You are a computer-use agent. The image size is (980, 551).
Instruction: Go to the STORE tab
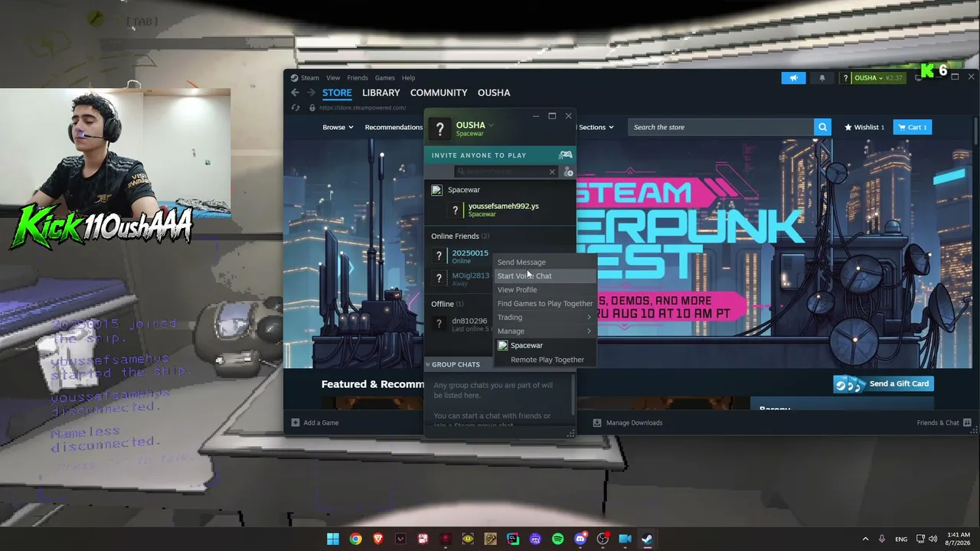tap(337, 93)
